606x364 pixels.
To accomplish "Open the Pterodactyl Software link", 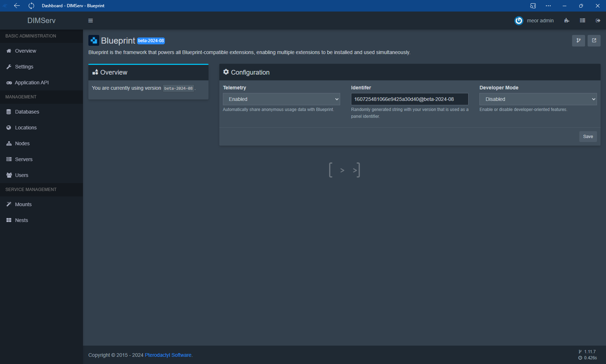I will [168, 355].
